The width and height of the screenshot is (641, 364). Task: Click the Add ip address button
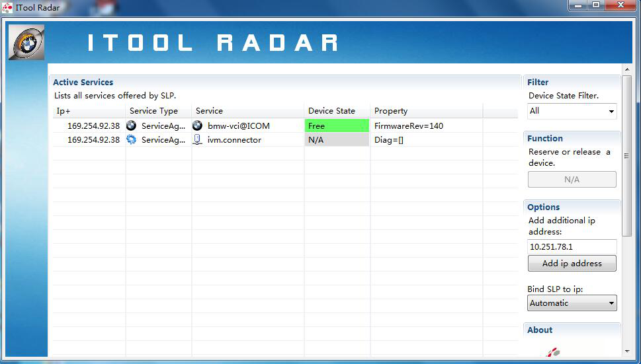(x=572, y=264)
